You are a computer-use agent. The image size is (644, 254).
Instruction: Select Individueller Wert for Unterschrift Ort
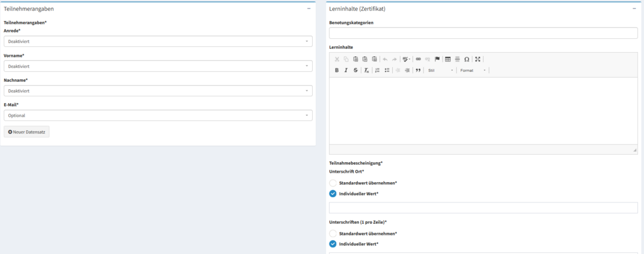point(333,194)
